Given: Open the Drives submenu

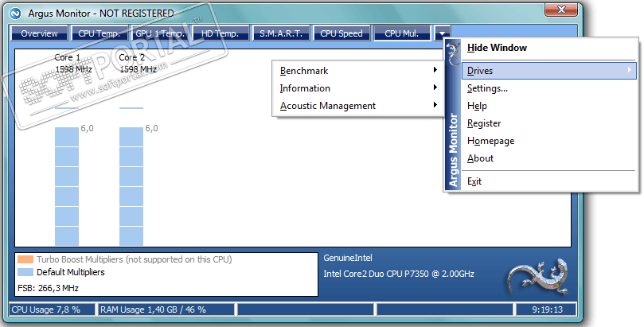Looking at the screenshot, I should (548, 71).
